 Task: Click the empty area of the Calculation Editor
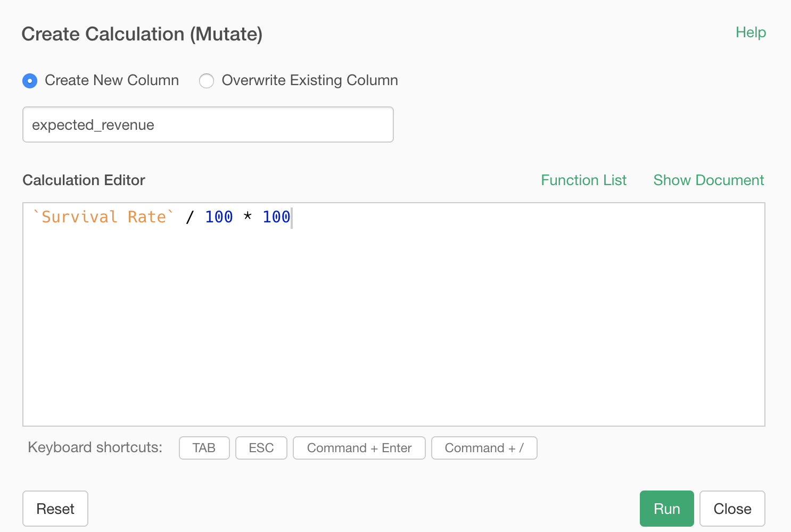pos(394,330)
